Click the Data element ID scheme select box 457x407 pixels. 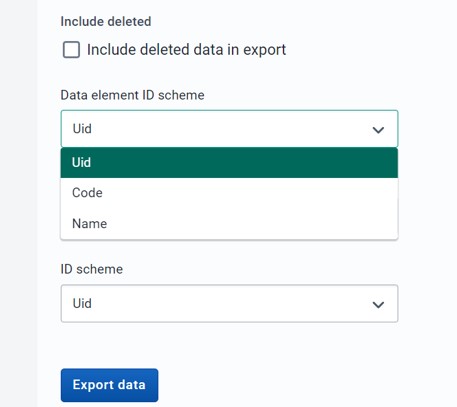[x=229, y=129]
